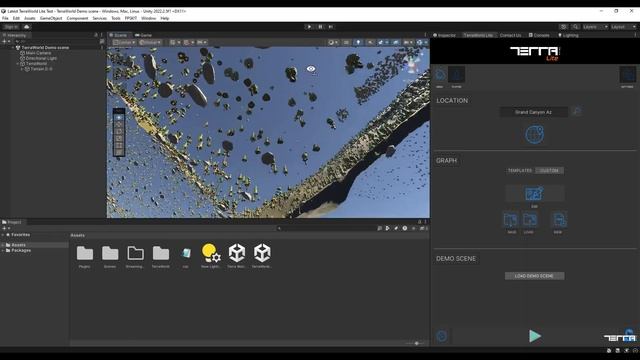Switch to the Console tab
This screenshot has width=640, height=360.
(x=539, y=36)
